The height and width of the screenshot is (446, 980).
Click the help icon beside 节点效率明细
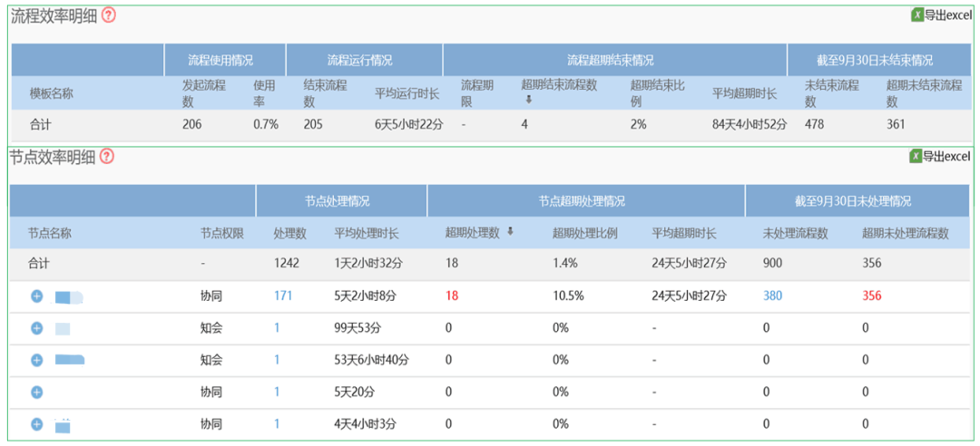tap(107, 157)
